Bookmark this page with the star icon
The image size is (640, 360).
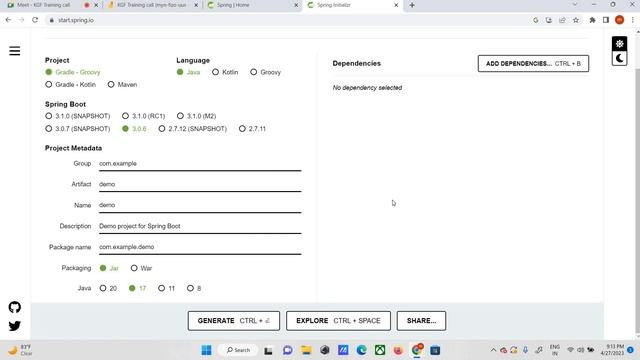576,20
